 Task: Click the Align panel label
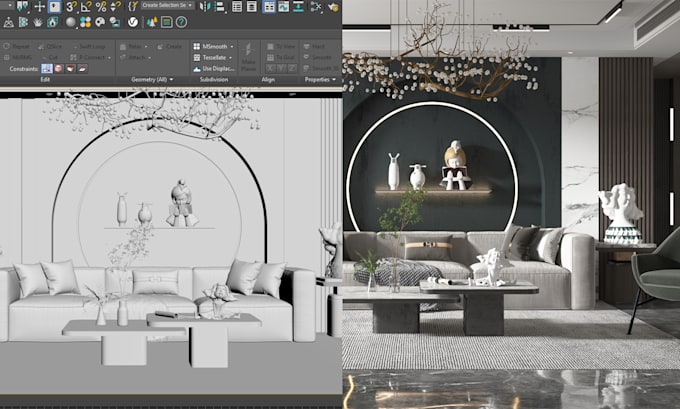click(x=268, y=79)
